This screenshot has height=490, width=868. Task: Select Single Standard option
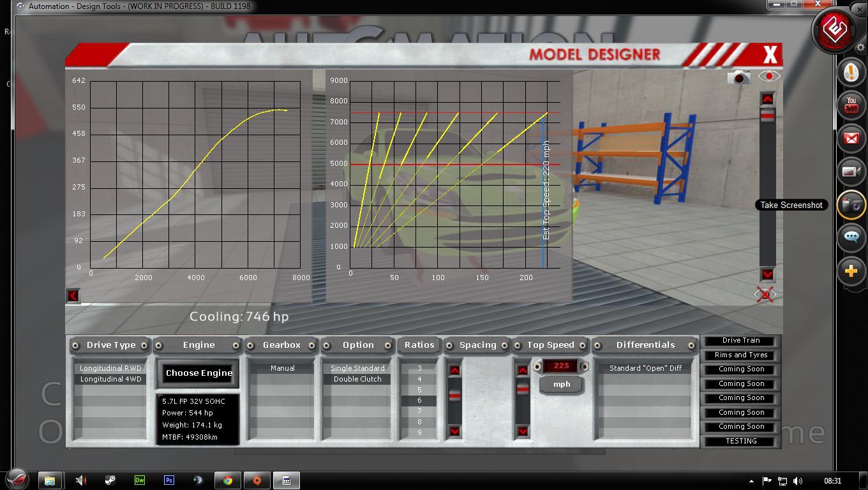point(357,368)
